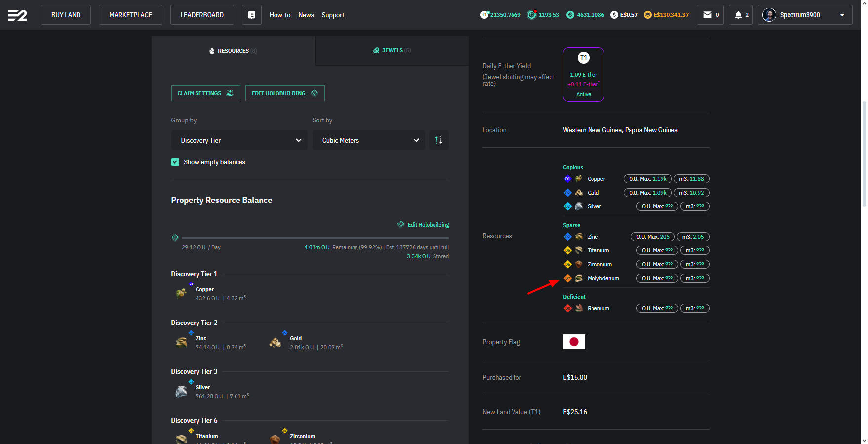The width and height of the screenshot is (868, 444).
Task: Click the T1 E-ther yield badge
Action: pos(583,75)
